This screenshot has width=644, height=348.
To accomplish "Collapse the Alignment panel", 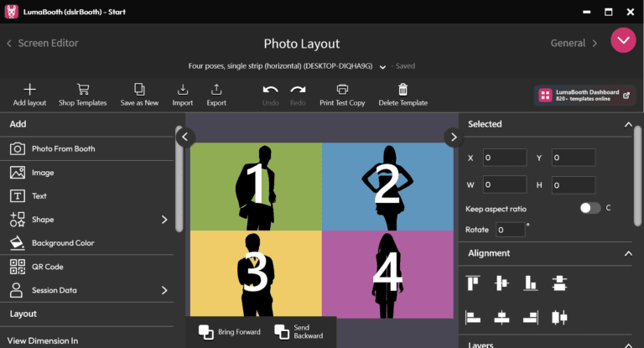I will [x=628, y=253].
